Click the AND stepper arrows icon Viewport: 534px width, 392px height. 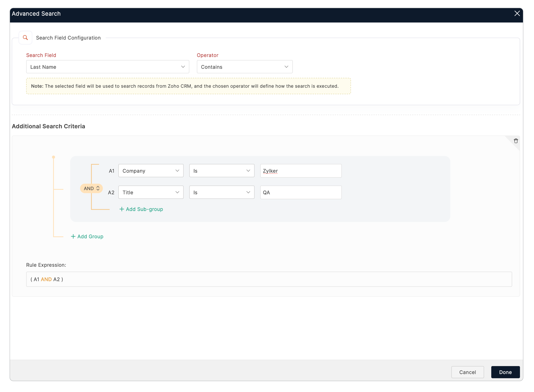(x=98, y=188)
